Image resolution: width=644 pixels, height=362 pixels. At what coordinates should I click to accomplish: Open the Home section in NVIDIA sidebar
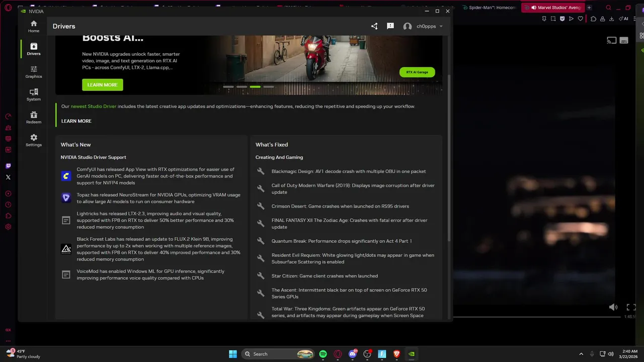[x=34, y=26]
